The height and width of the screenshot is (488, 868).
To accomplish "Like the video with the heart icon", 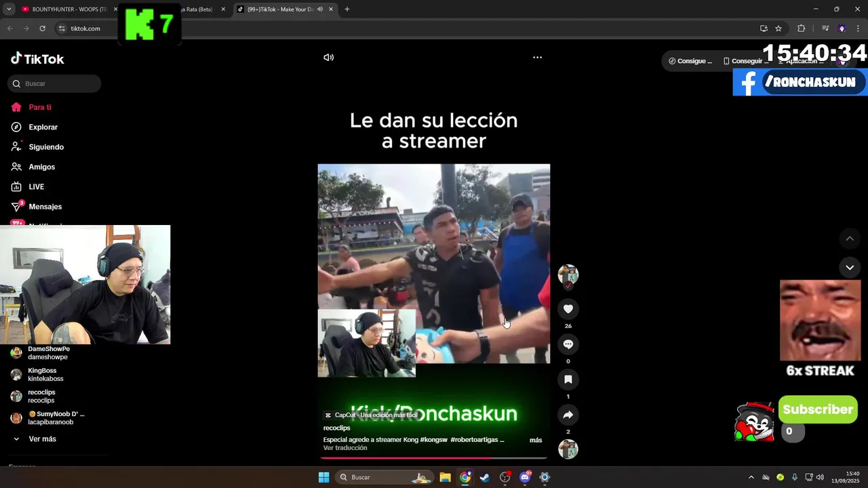I will 568,309.
